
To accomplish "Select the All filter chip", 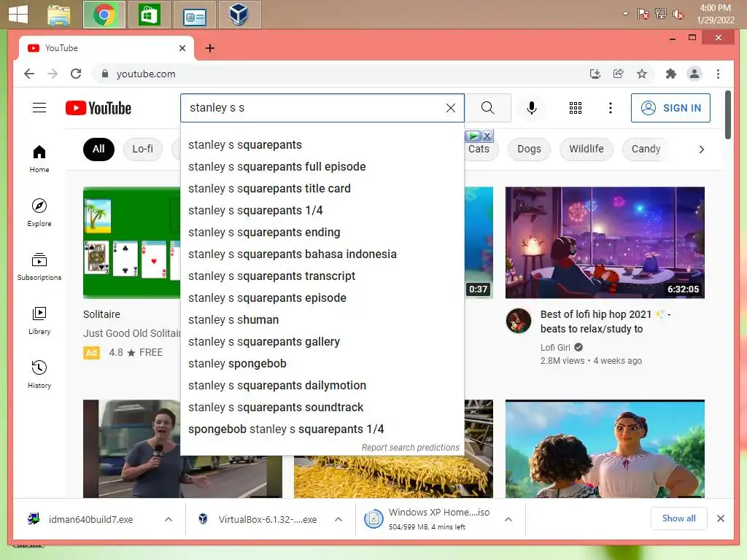I will click(98, 149).
